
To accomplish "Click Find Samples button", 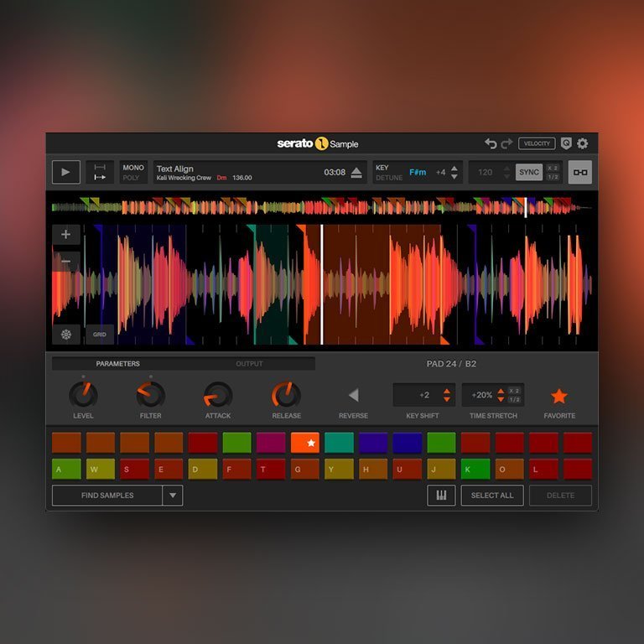I will pos(107,496).
